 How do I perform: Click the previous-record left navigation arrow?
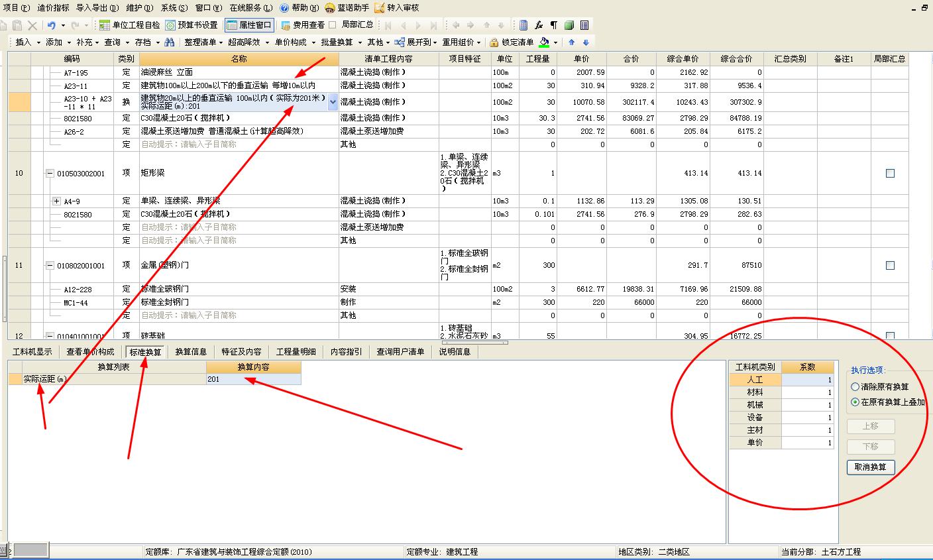click(403, 25)
